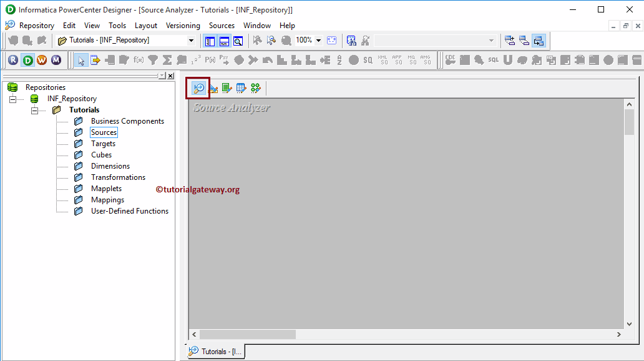The width and height of the screenshot is (644, 361).
Task: Select the Mappings folder
Action: 107,200
